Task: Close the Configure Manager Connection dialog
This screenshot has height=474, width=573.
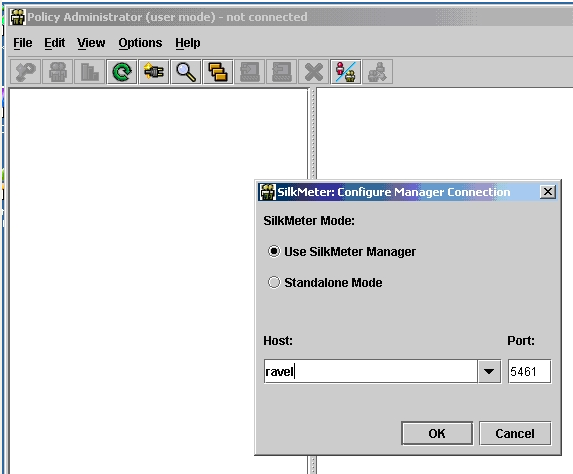Action: pos(548,192)
